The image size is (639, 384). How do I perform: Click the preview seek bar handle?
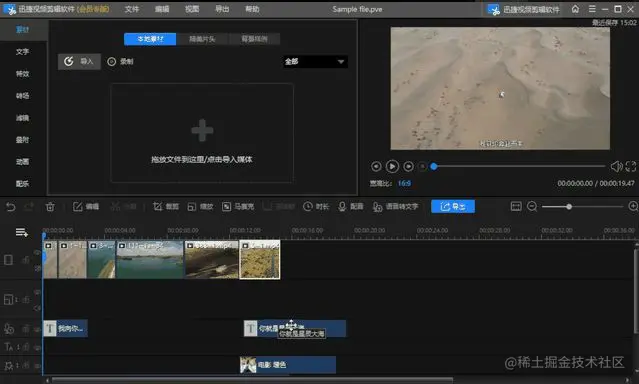(x=434, y=166)
